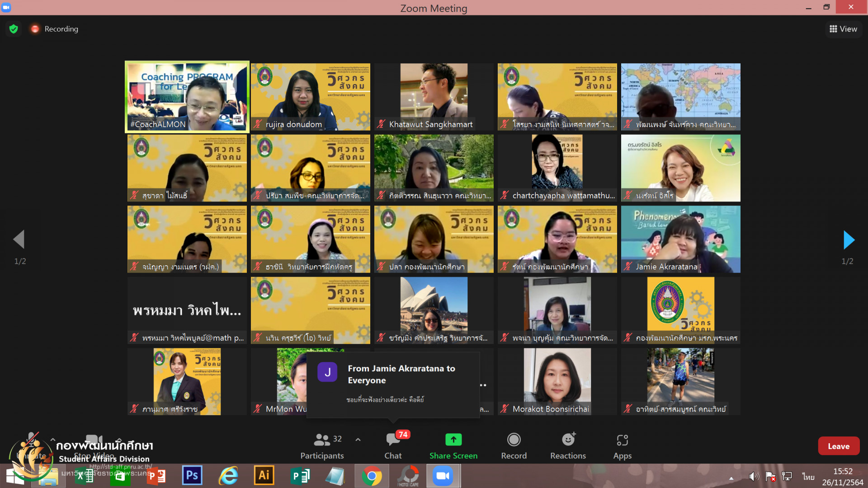Open Photoshop from the taskbar

point(192,475)
